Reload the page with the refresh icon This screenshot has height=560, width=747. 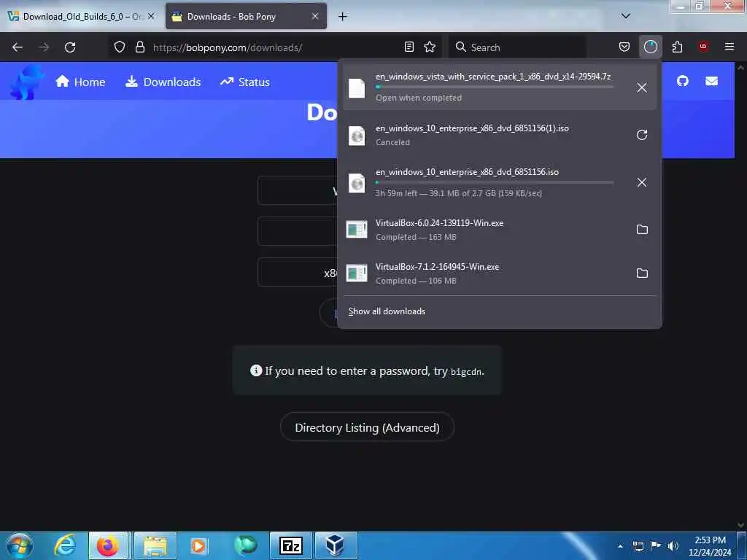tap(70, 47)
